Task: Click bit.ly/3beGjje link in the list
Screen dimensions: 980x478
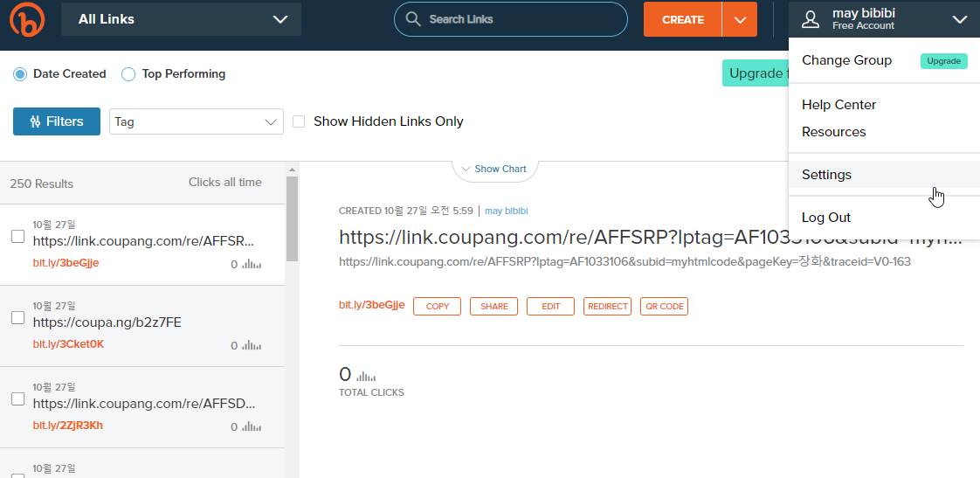Action: tap(66, 263)
